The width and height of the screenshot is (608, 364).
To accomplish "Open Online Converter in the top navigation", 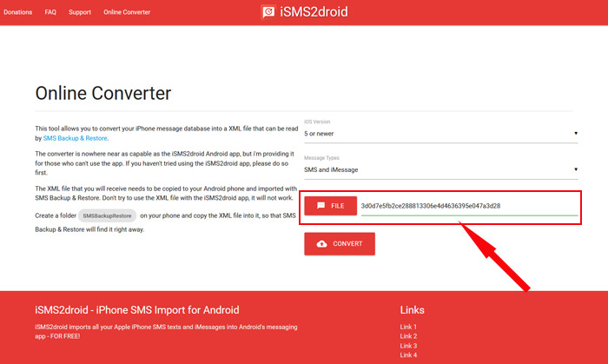I will [127, 12].
